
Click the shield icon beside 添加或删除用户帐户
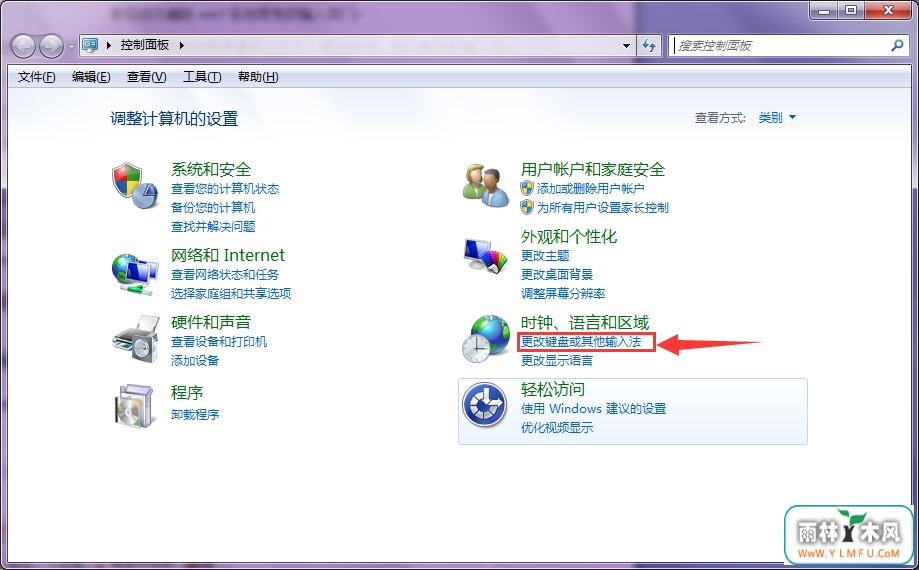pos(527,188)
